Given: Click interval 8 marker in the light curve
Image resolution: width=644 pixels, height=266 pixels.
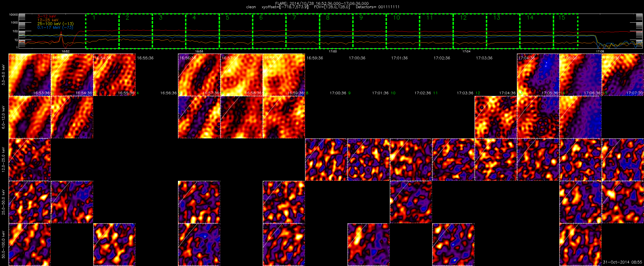Looking at the screenshot, I should 328,18.
